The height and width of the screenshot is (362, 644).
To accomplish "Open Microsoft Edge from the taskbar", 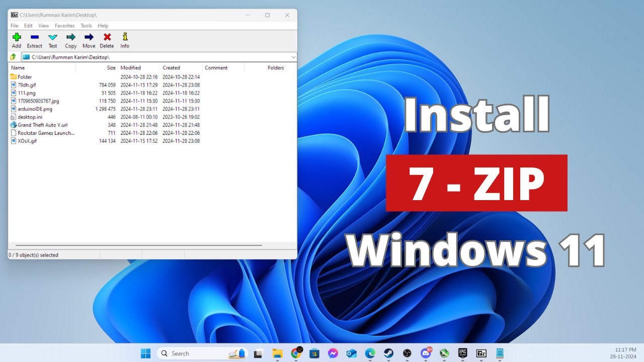I will pyautogui.click(x=370, y=353).
